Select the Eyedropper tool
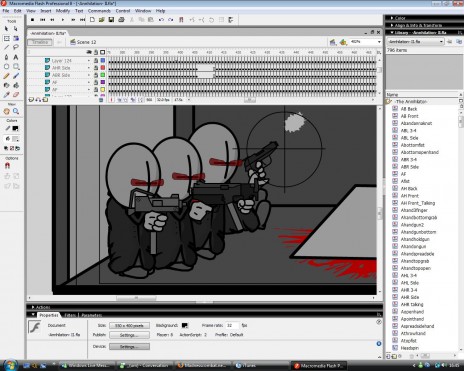This screenshot has width=464, height=371. (6, 95)
